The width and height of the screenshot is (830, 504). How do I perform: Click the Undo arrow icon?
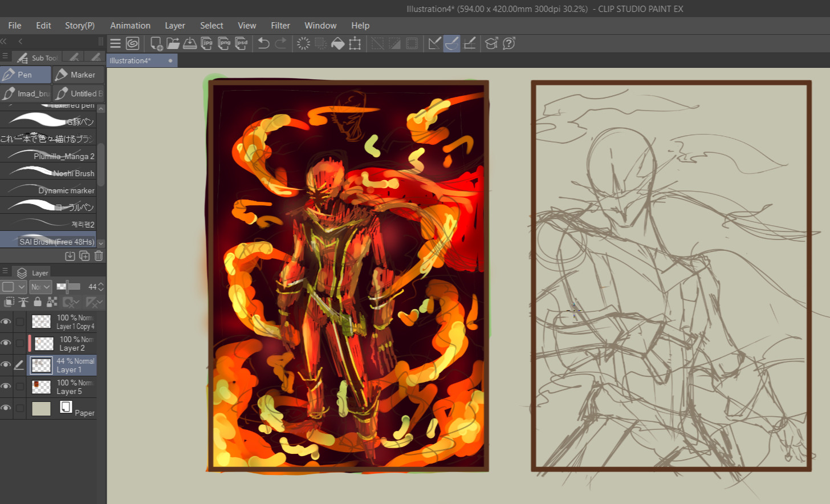[x=263, y=43]
